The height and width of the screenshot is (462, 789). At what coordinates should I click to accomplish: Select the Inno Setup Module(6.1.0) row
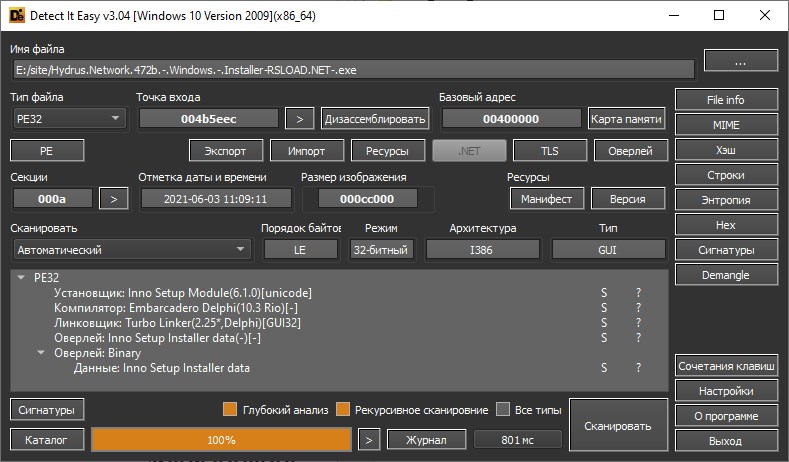(183, 293)
